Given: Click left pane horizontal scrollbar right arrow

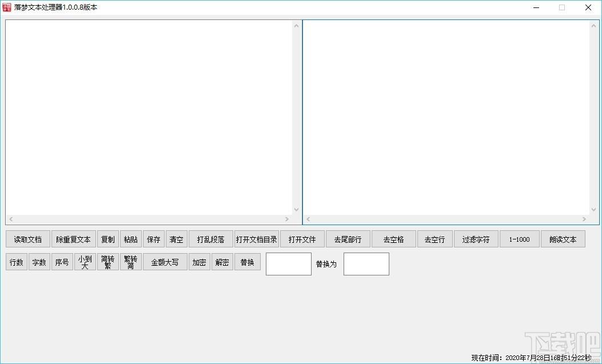Looking at the screenshot, I should 287,219.
